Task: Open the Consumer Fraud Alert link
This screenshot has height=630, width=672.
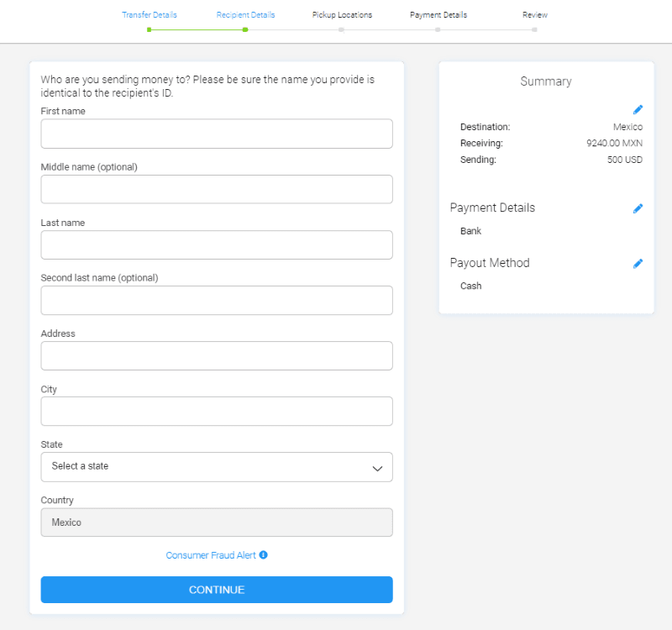Action: click(211, 555)
